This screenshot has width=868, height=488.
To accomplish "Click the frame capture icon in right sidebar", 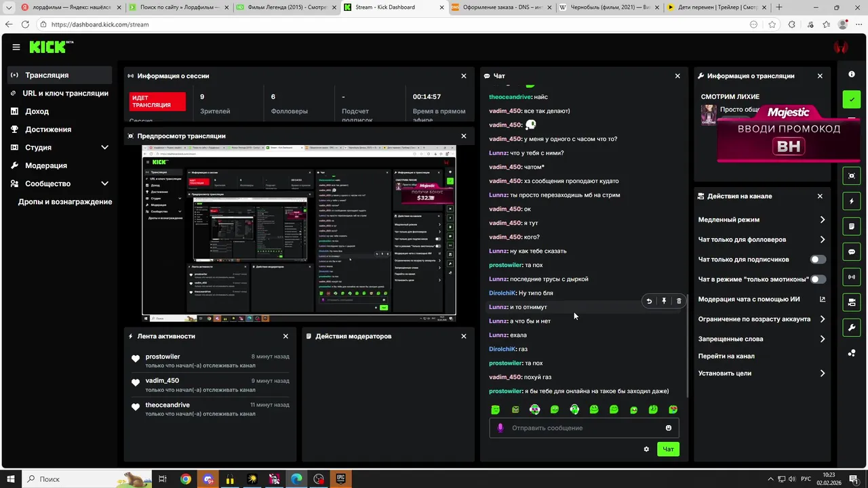I will click(852, 176).
